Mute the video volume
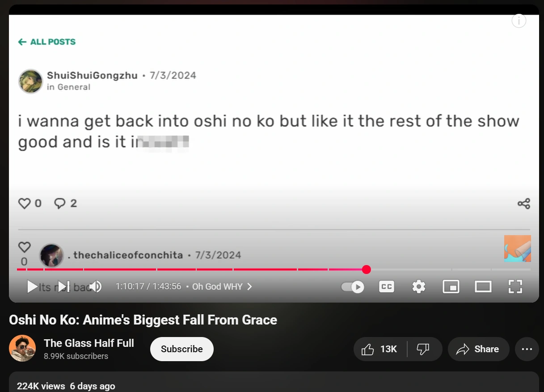 (x=95, y=287)
